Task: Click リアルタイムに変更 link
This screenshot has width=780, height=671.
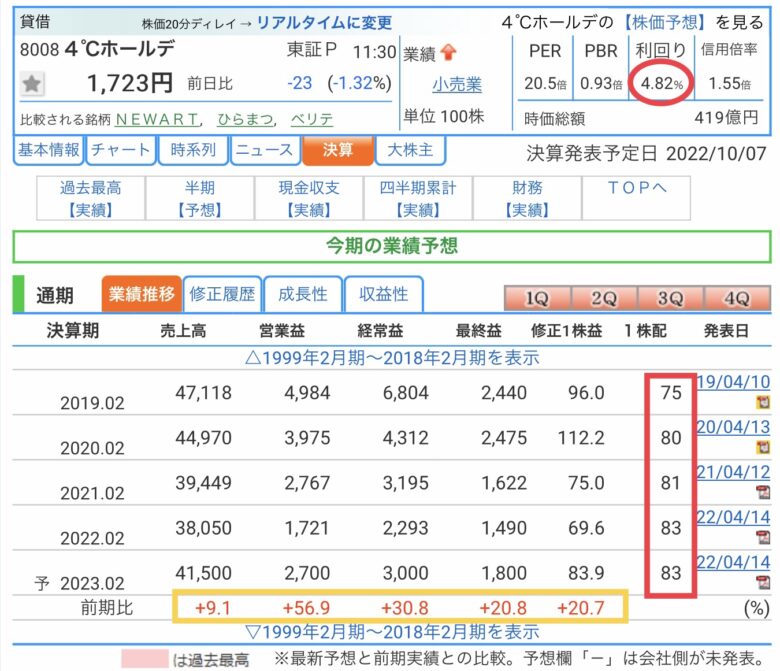Action: [x=324, y=22]
